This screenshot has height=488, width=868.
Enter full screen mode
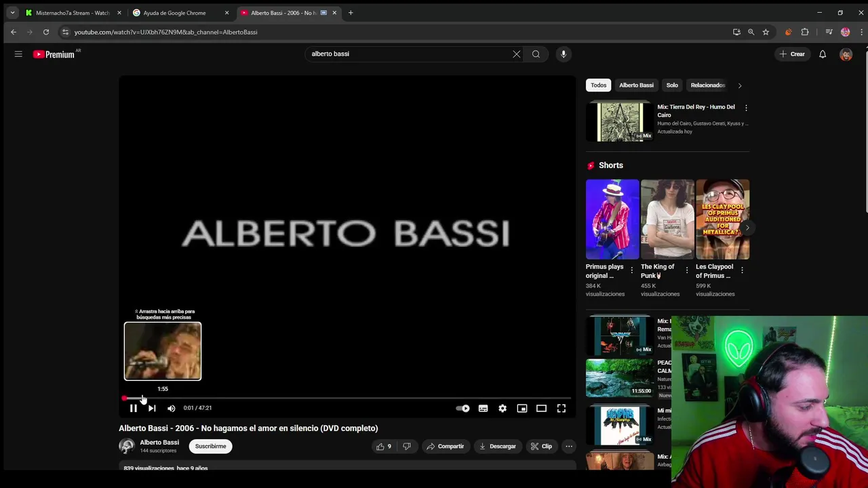point(561,408)
